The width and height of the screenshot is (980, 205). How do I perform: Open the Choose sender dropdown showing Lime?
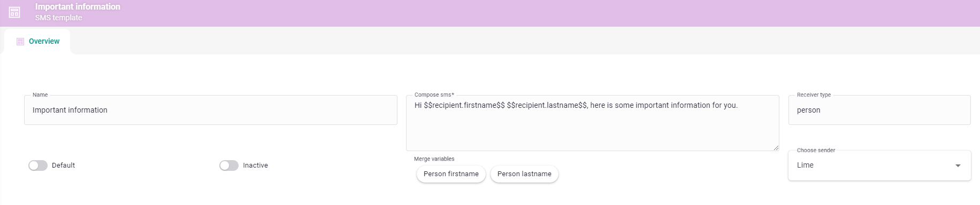(879, 165)
